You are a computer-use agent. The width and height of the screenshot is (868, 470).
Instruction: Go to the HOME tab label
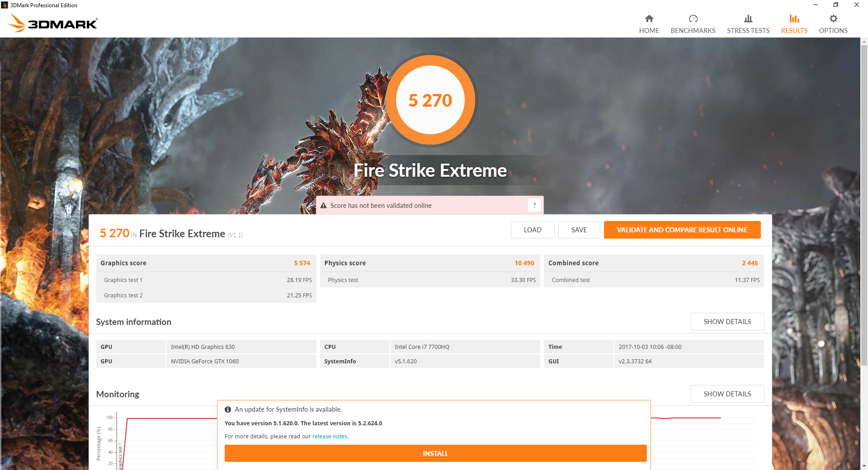tap(649, 30)
